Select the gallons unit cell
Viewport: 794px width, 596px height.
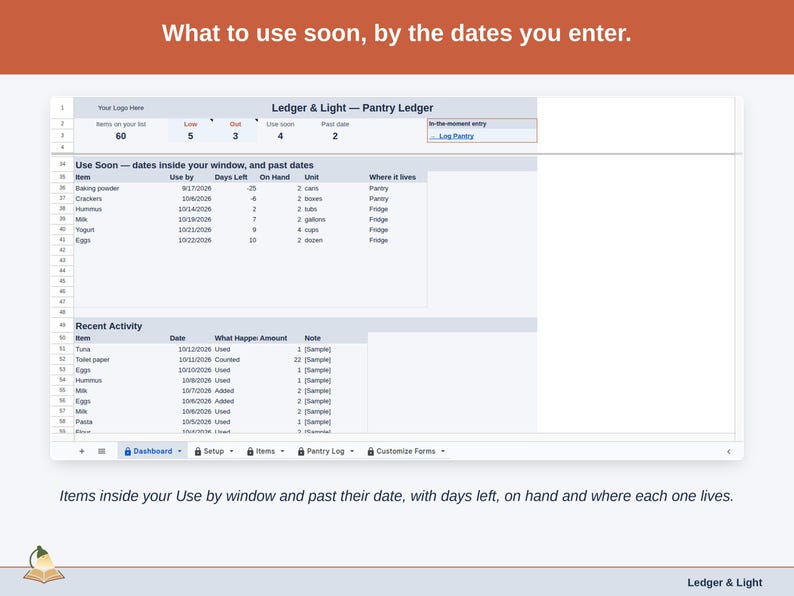tap(335, 219)
